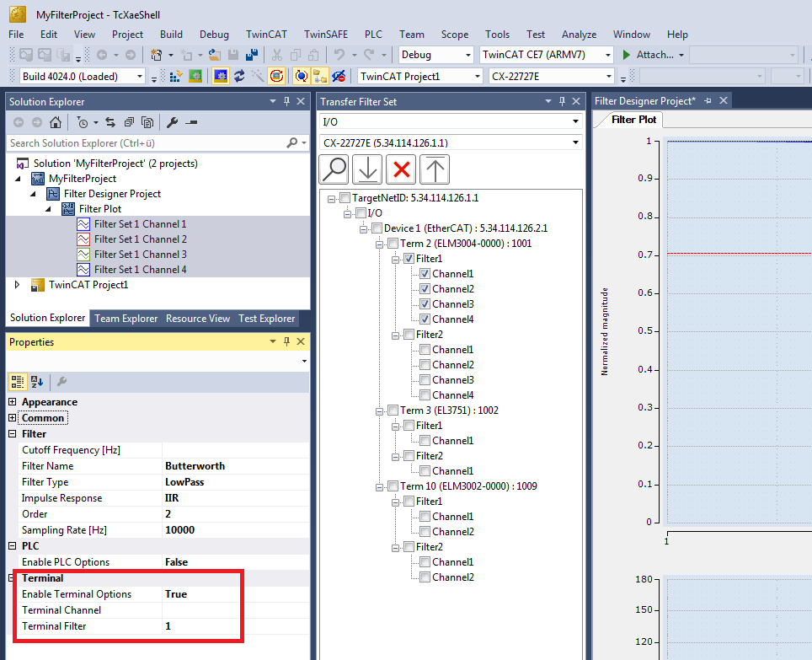Click the up-arrow upload filter button
Viewport: 812px width, 660px height.
pos(435,169)
